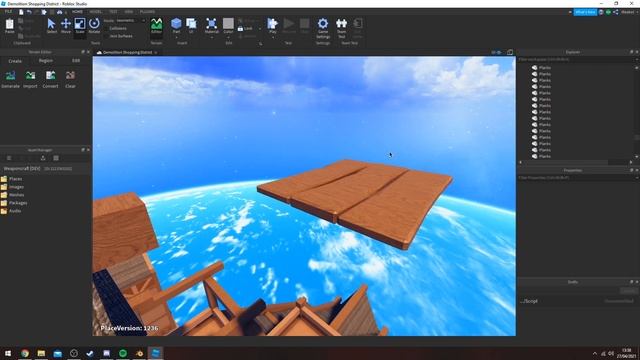Start a Team Test
The height and width of the screenshot is (360, 640).
pyautogui.click(x=341, y=28)
